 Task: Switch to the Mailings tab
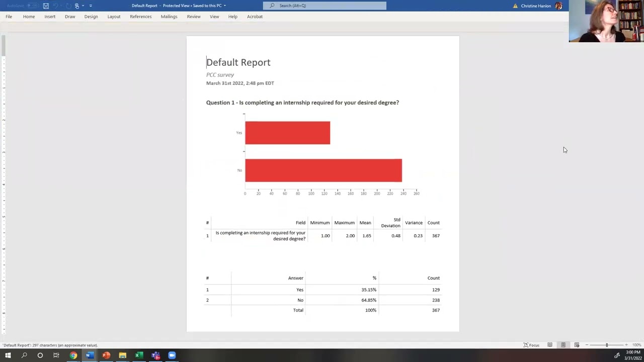(169, 17)
